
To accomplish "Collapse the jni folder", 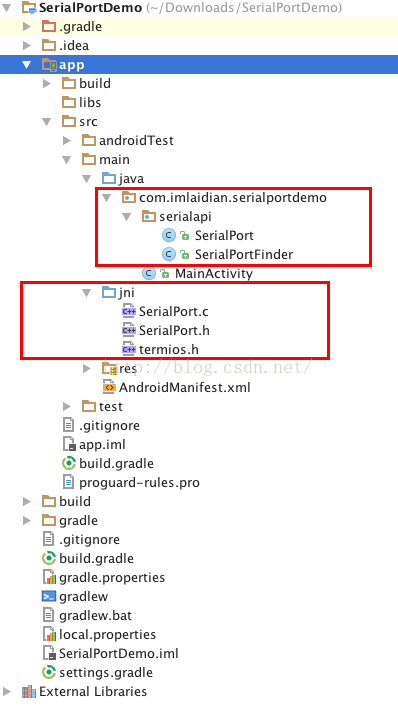I will (87, 293).
